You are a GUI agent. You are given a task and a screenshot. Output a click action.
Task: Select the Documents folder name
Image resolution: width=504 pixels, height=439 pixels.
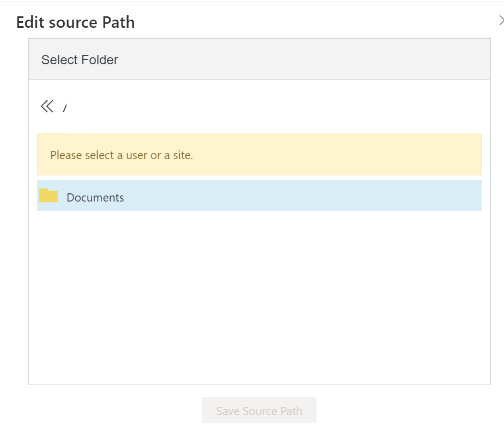[x=95, y=198]
